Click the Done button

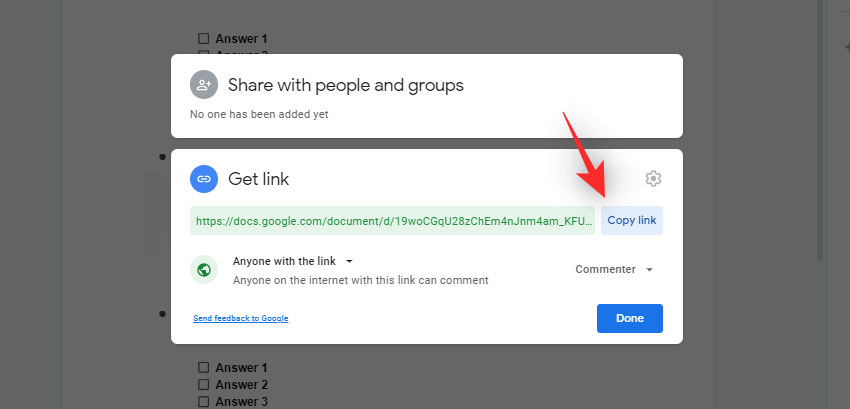coord(630,318)
